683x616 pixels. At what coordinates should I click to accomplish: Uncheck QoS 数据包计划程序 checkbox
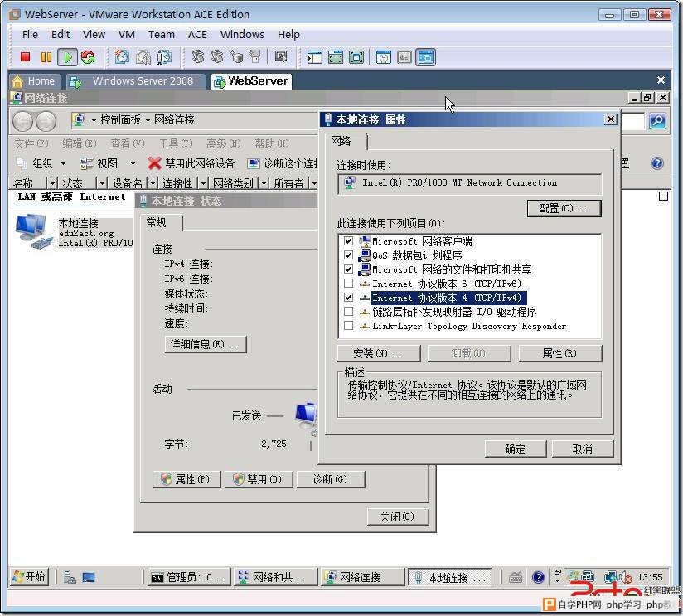(348, 255)
